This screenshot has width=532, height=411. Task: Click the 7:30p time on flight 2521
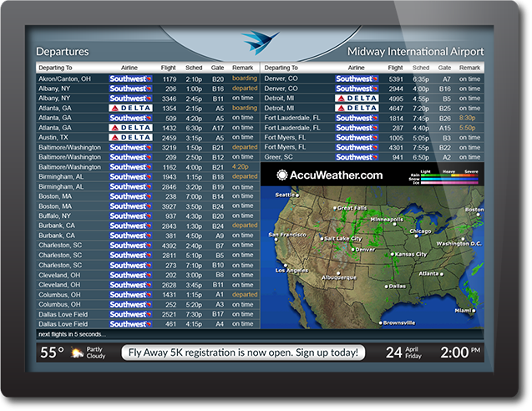[x=194, y=315]
